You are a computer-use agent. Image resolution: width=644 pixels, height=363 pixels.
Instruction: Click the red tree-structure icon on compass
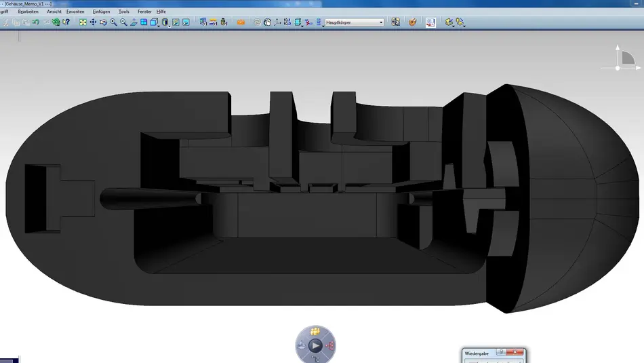(330, 346)
